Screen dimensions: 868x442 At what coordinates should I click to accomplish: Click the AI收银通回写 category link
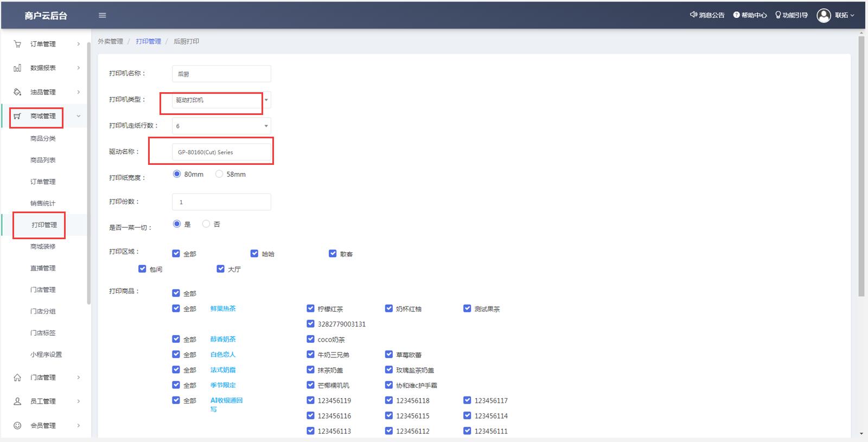(226, 405)
